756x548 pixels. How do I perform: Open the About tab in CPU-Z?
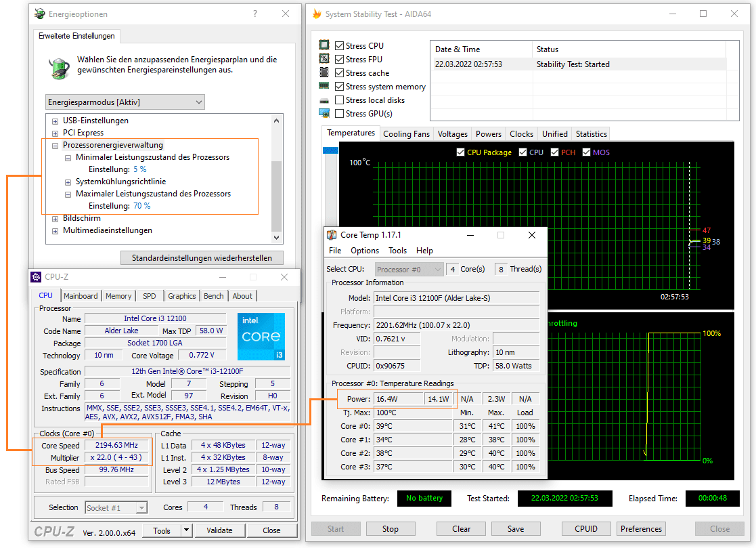[x=242, y=296]
